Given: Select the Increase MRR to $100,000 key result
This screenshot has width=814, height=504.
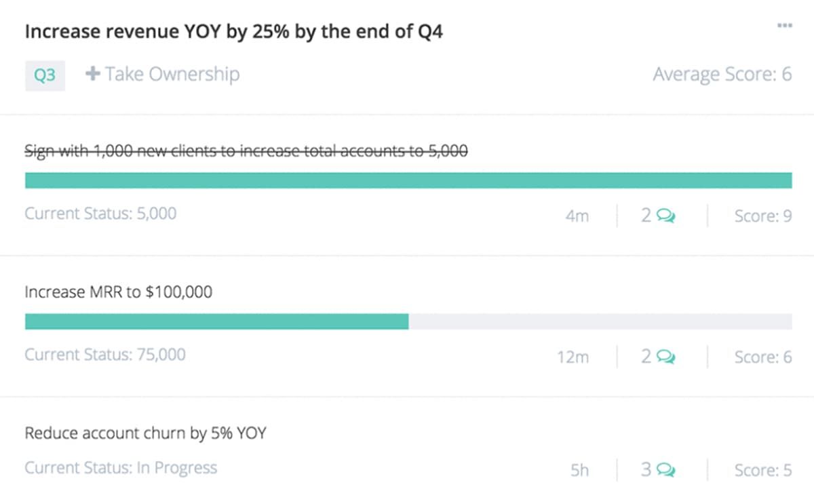Looking at the screenshot, I should coord(118,292).
